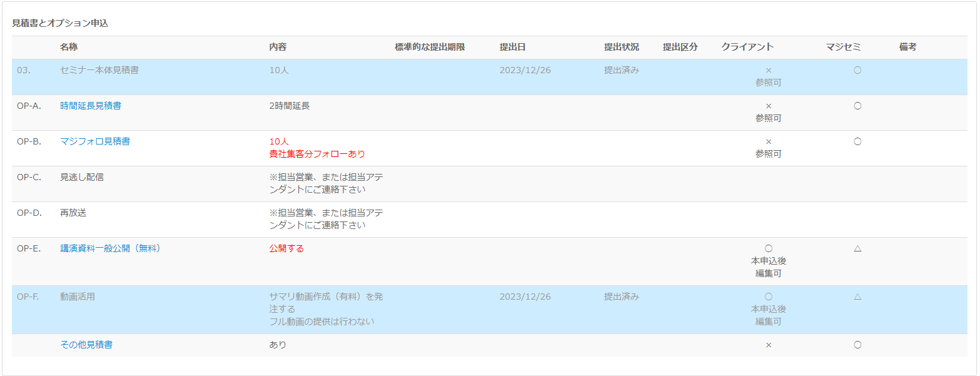Click 提出済み status in the 動画活用 row
Viewport: 980px width, 376px height.
pyautogui.click(x=621, y=297)
